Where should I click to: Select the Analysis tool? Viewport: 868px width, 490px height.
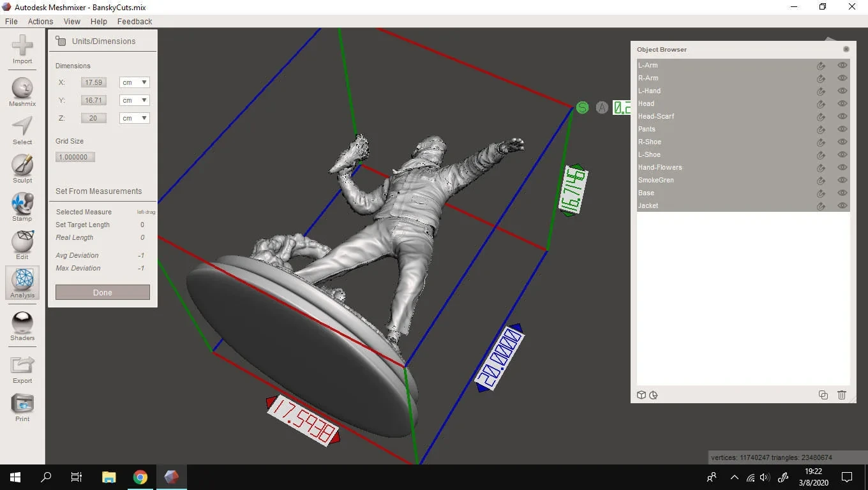coord(22,283)
